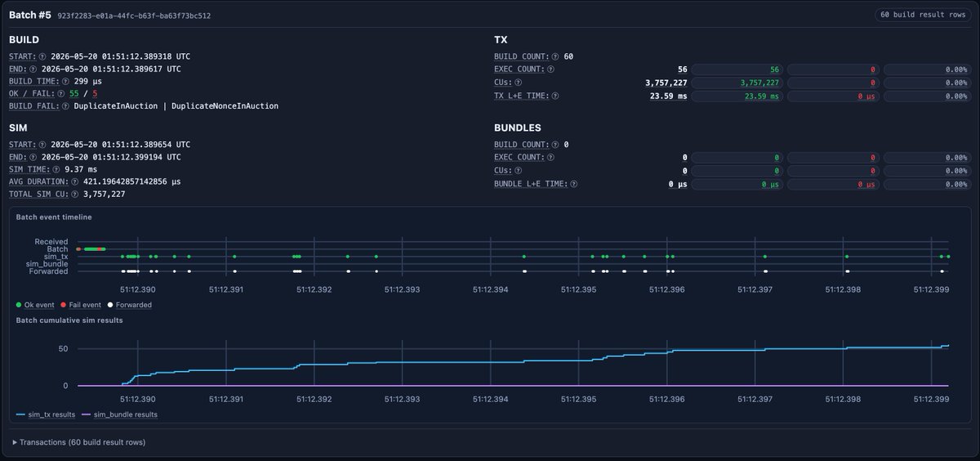Click SIM START value 01:51:12.389654 UTC
Viewport: 980px width, 461px height.
tap(120, 144)
